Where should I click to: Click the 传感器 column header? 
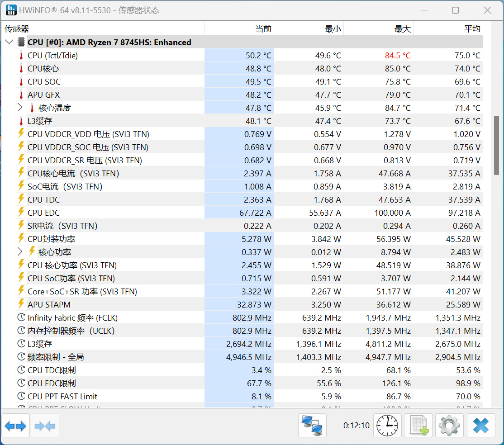tap(103, 28)
